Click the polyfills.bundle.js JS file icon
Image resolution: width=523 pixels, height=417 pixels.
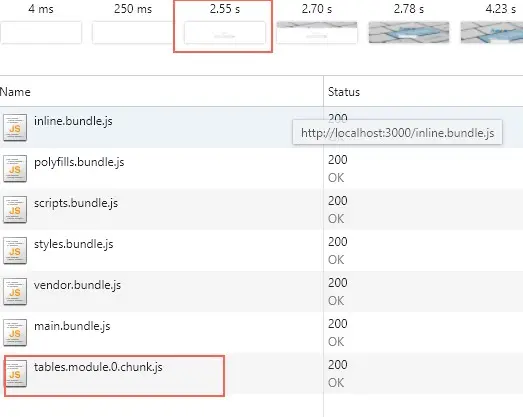15,168
